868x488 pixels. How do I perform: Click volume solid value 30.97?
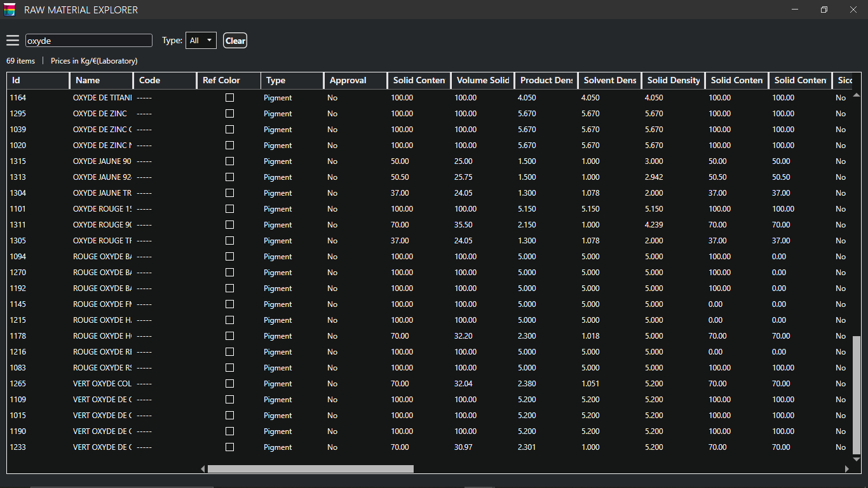click(463, 447)
